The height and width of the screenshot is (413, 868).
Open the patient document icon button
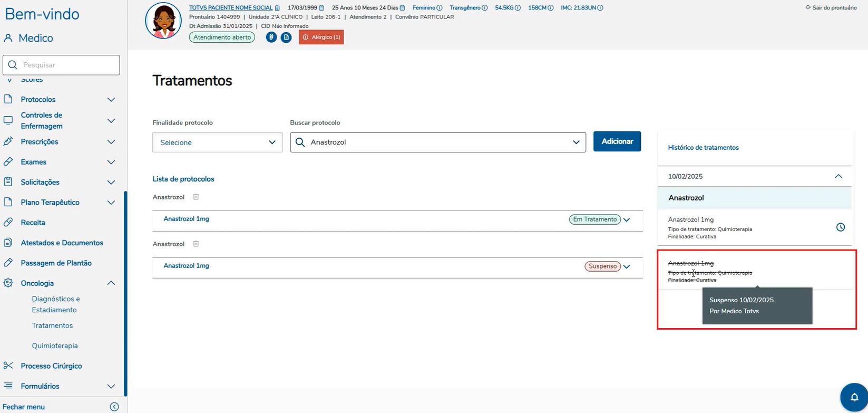[x=286, y=37]
